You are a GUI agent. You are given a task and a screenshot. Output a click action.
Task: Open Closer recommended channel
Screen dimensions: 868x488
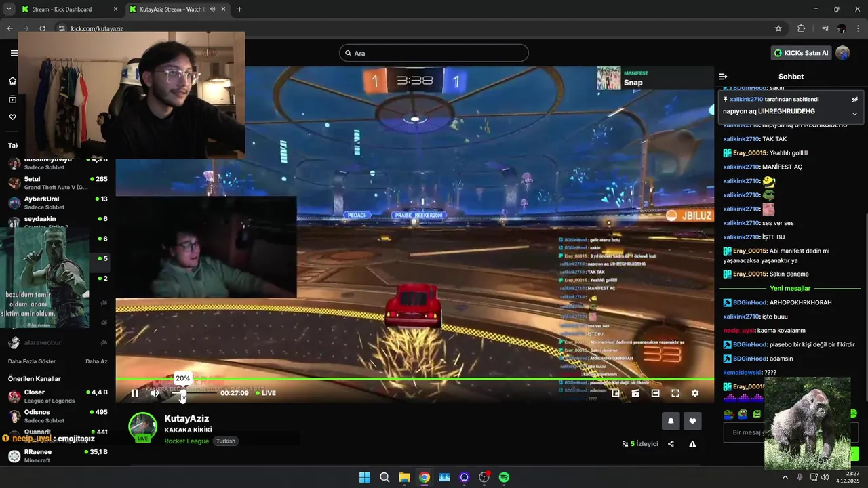pyautogui.click(x=58, y=396)
